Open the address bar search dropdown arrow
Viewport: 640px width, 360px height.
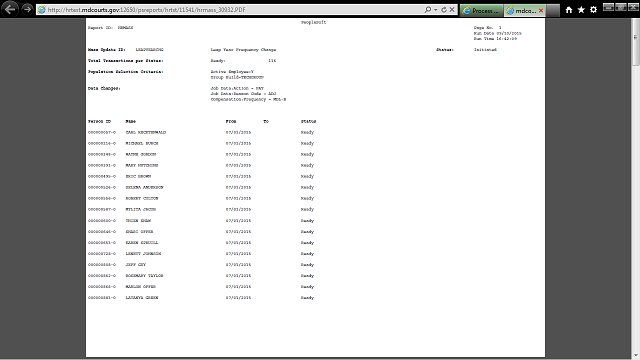point(436,9)
